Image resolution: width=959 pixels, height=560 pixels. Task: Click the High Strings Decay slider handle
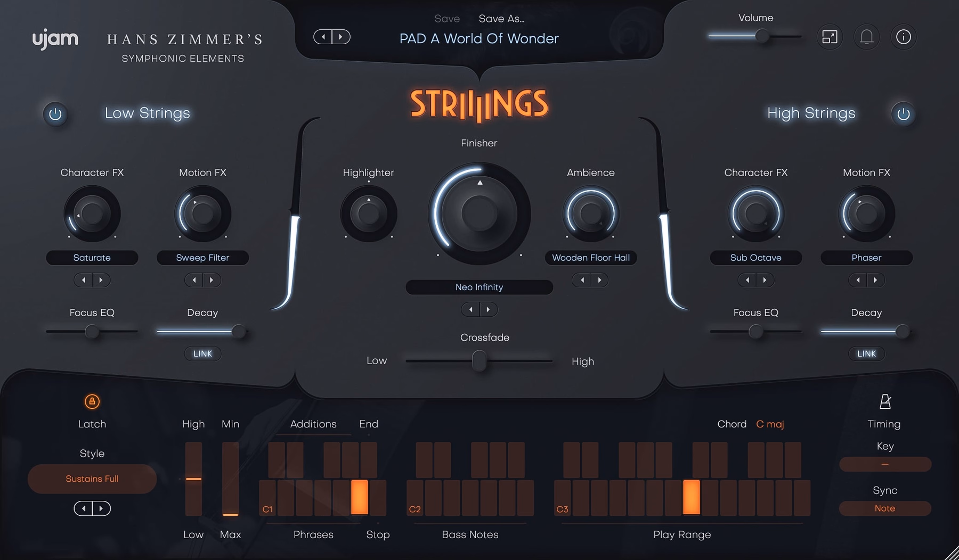[902, 332]
